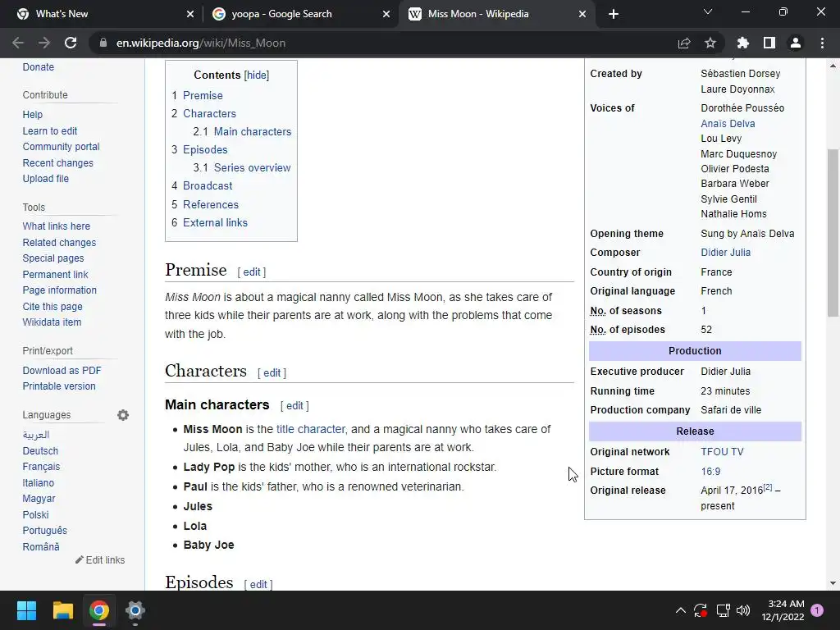This screenshot has height=630, width=840.
Task: Open clock and date in taskbar
Action: coord(783,610)
